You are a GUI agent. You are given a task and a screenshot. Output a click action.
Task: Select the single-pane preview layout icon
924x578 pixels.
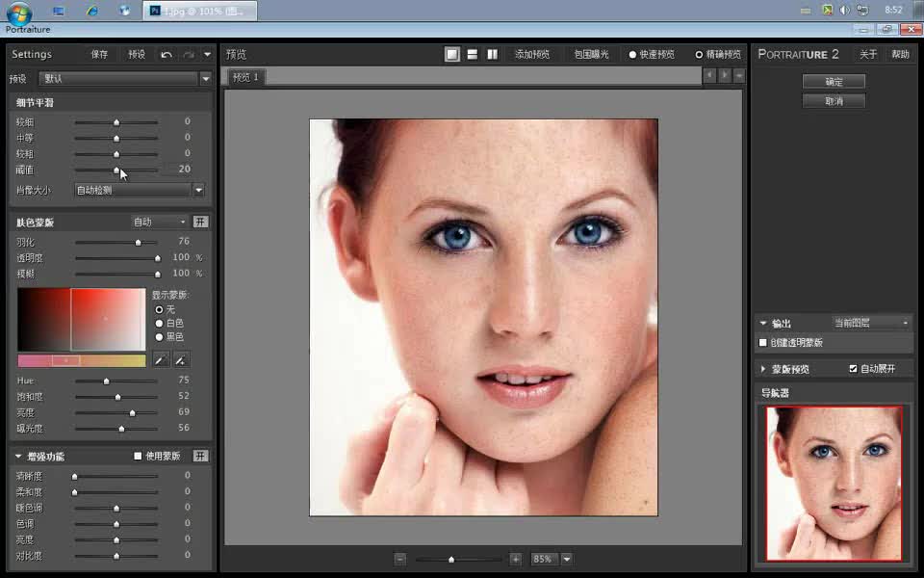(x=451, y=54)
